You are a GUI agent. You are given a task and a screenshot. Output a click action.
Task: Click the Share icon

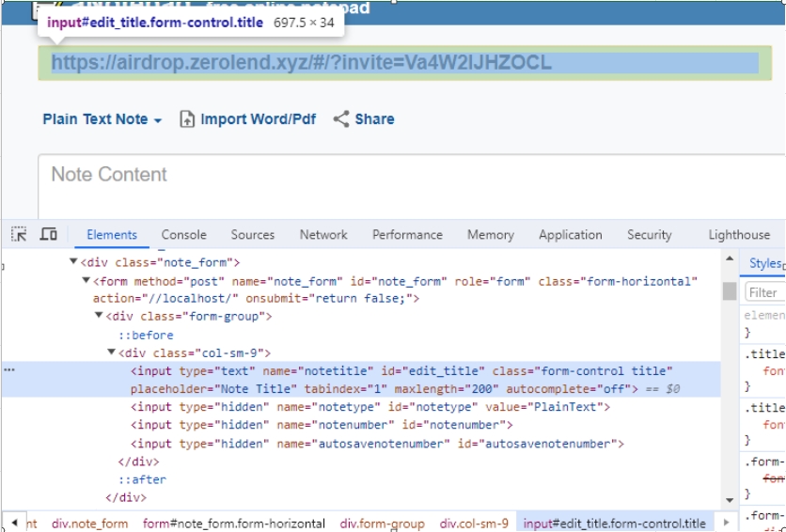(x=341, y=119)
